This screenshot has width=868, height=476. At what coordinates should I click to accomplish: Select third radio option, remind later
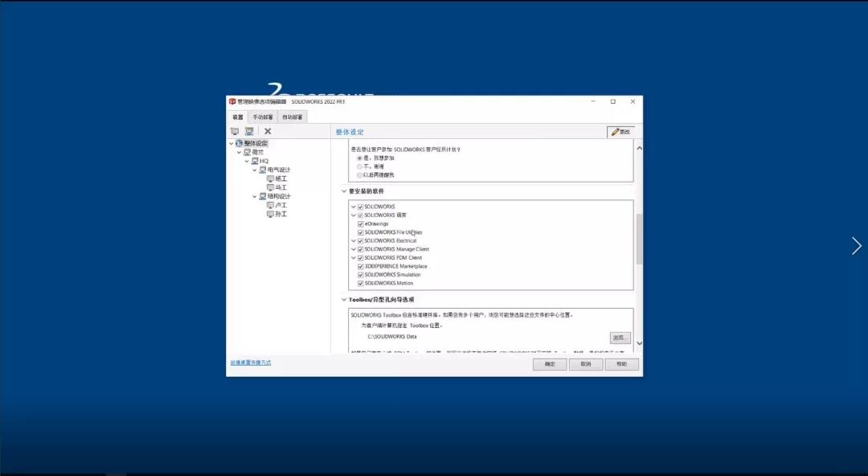point(359,175)
